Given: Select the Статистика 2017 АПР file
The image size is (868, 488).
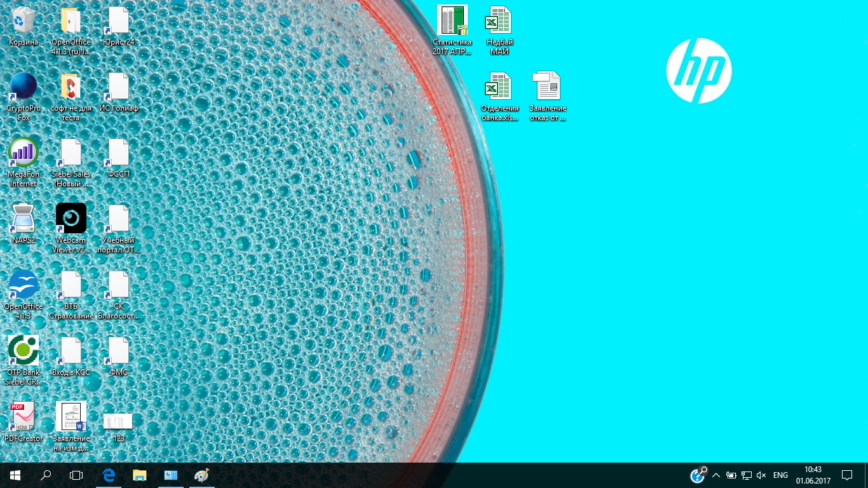Looking at the screenshot, I should pos(452,21).
